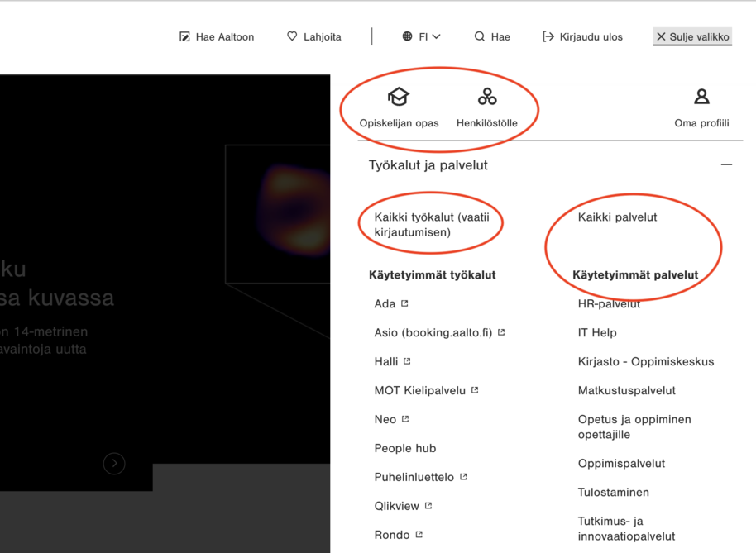Click the Työkalut ja palvelut heading
The height and width of the screenshot is (553, 756).
coord(428,164)
